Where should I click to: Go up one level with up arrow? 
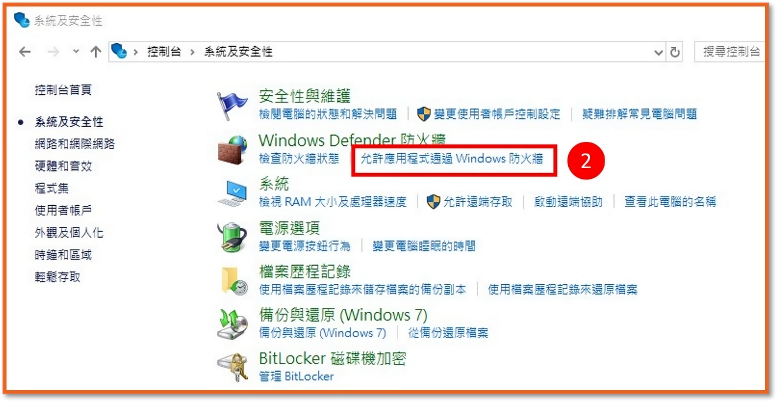96,52
